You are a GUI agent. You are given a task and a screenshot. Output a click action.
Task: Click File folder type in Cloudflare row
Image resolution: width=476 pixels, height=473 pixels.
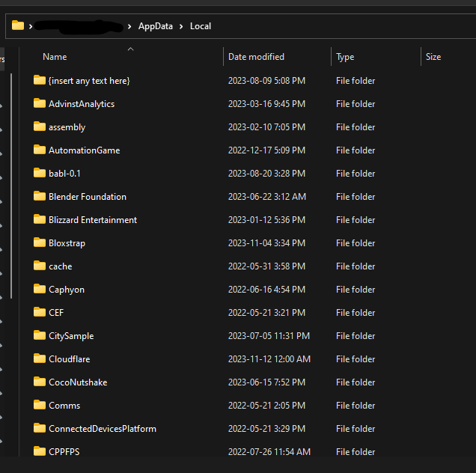point(356,359)
